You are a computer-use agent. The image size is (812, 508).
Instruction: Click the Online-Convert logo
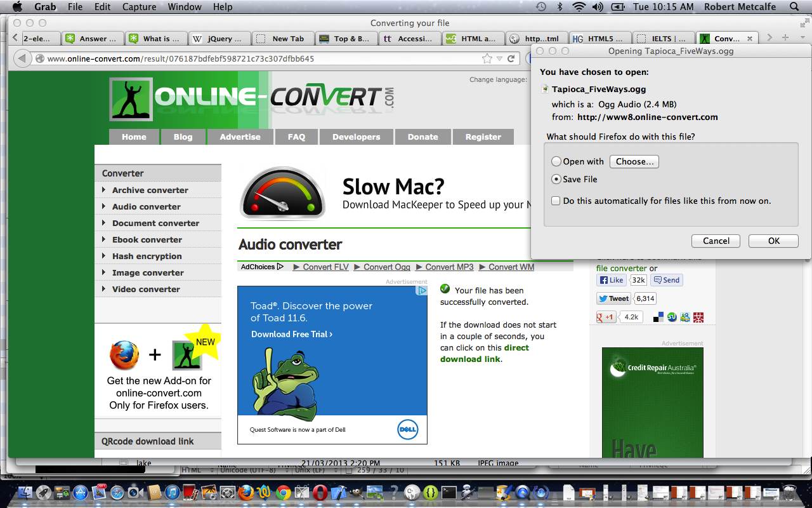[251, 98]
